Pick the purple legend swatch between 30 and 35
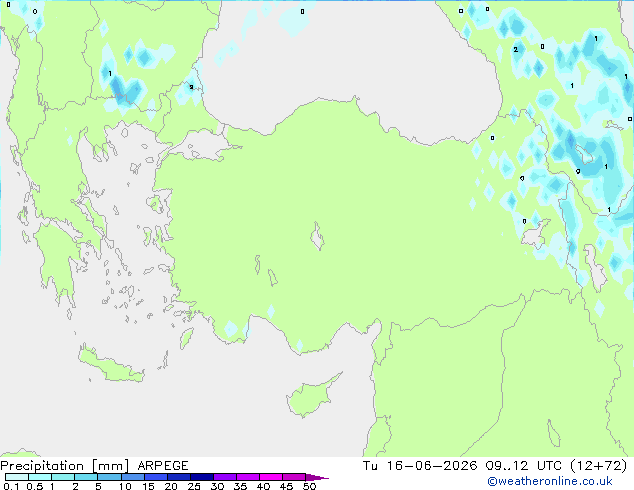 coord(225,477)
